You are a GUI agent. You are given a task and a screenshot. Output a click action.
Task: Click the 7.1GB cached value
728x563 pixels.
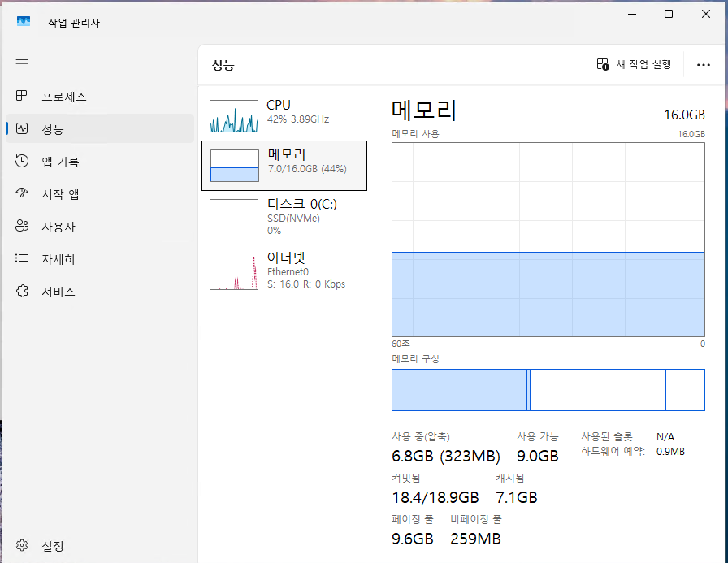[516, 497]
